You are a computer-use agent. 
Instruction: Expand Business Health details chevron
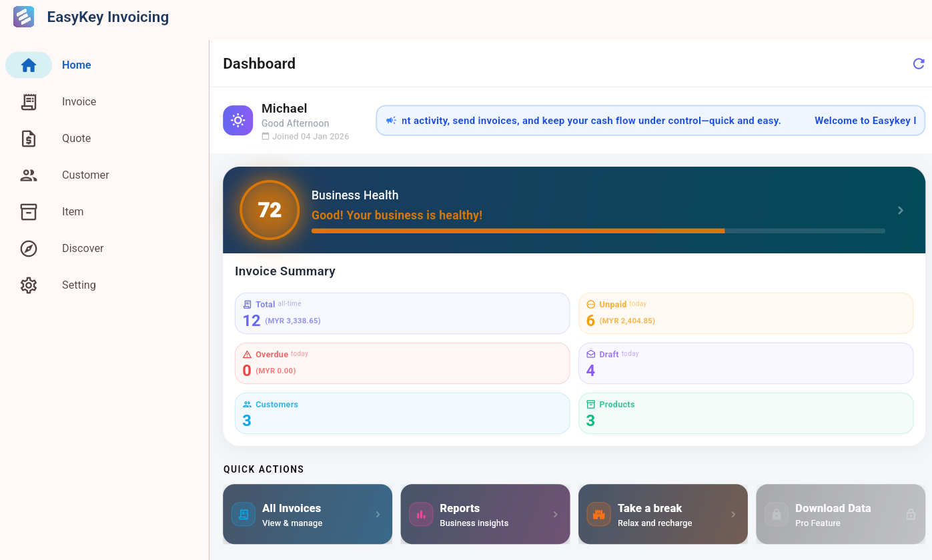coord(901,210)
